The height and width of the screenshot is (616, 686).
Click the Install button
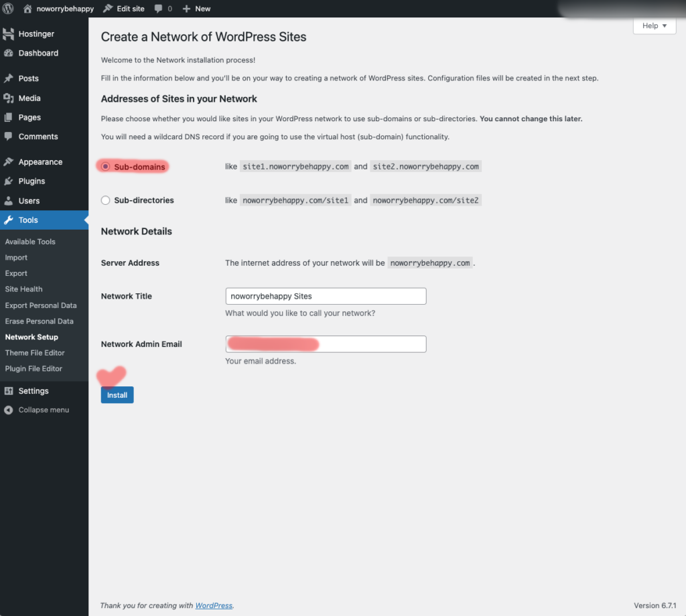pos(117,395)
